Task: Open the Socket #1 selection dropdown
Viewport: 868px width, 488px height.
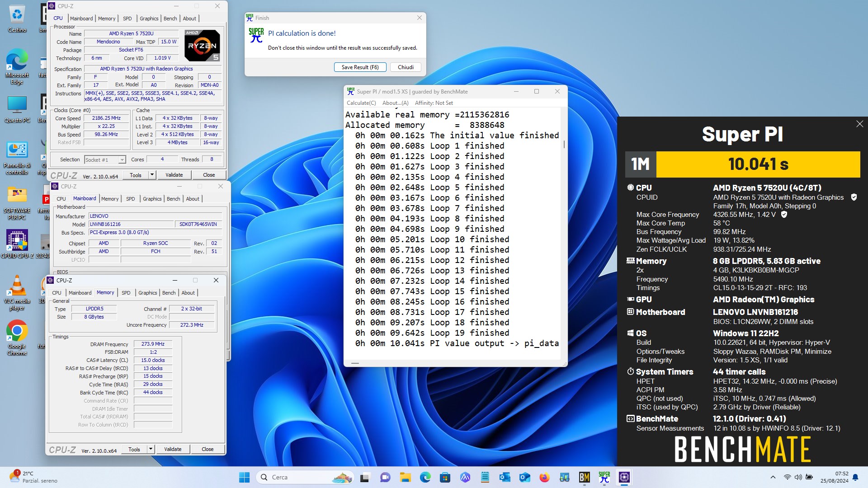Action: (105, 160)
